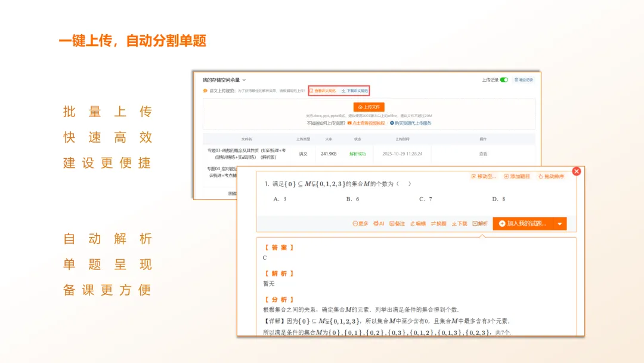Click 加入我的试题 button
644x363 pixels.
coord(522,224)
